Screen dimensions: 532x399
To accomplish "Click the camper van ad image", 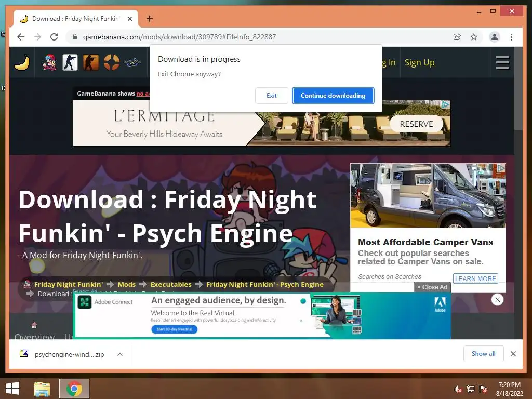I will point(428,195).
